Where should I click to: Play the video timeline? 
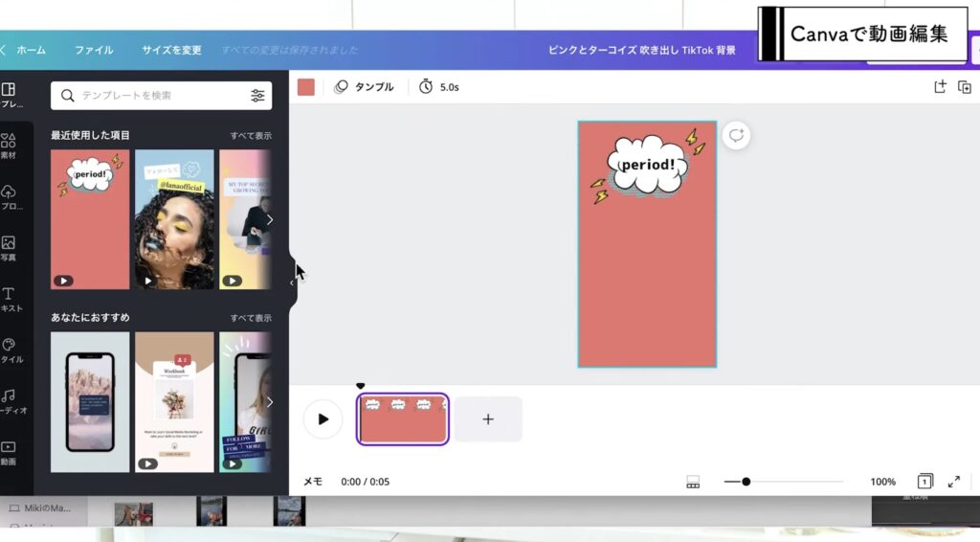(323, 418)
